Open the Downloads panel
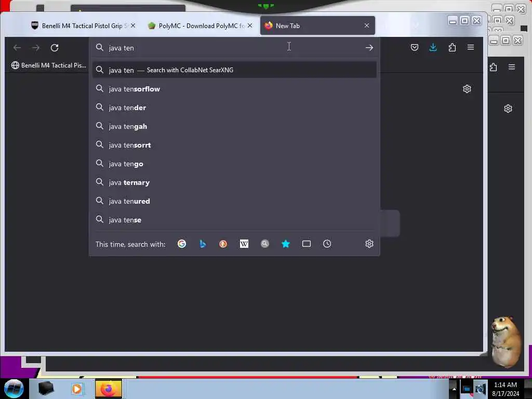Viewport: 532px width, 399px height. [x=433, y=47]
